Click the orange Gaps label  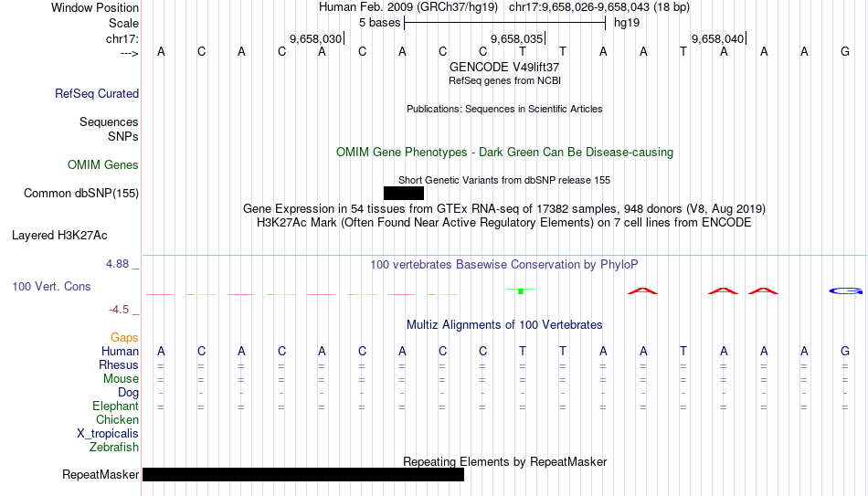click(124, 337)
